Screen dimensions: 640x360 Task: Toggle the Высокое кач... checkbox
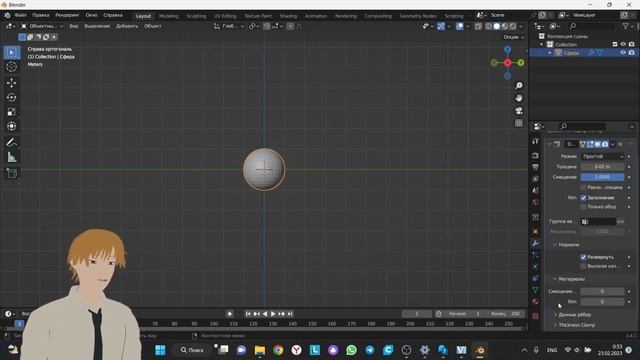coord(584,266)
